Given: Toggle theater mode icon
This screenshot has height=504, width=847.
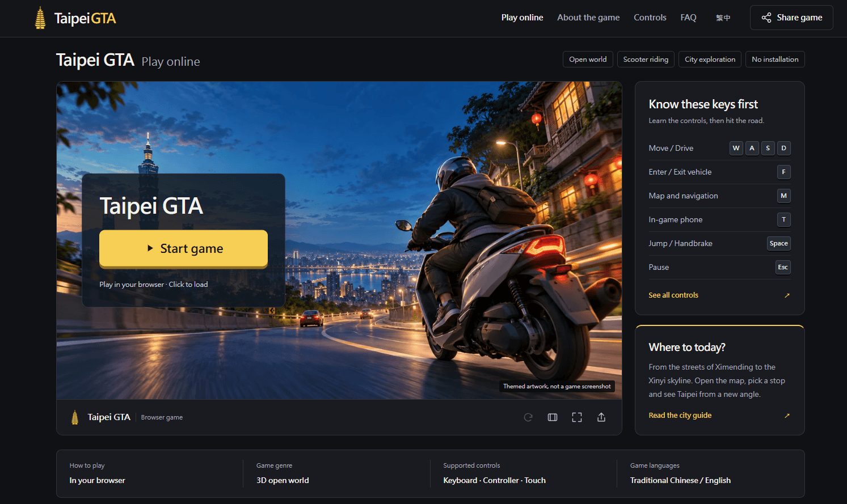Looking at the screenshot, I should coord(553,417).
